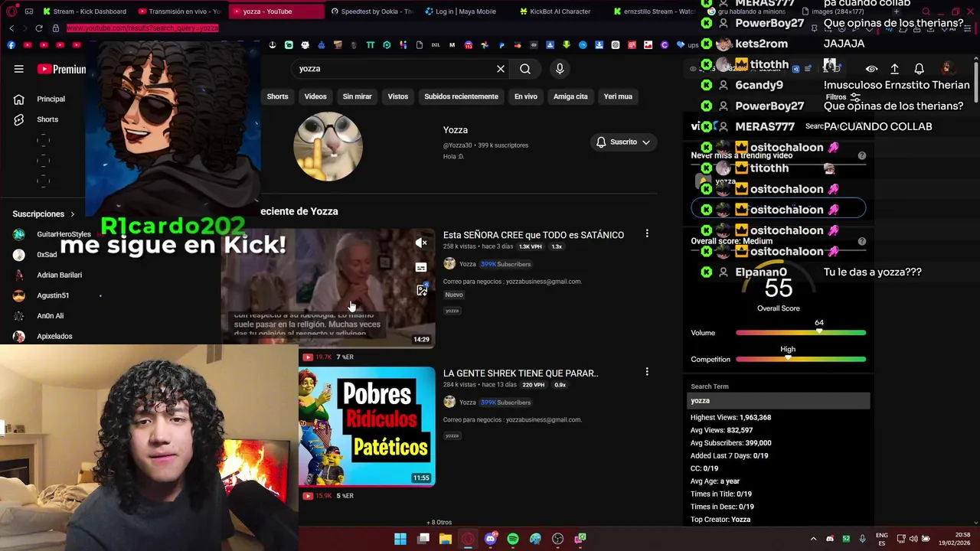Open help for Overall score Medium

point(862,241)
